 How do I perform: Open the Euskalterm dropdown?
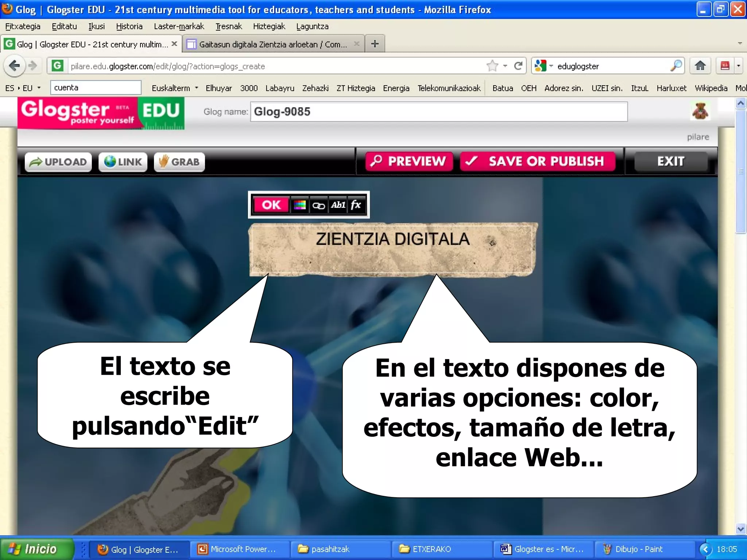(x=175, y=88)
